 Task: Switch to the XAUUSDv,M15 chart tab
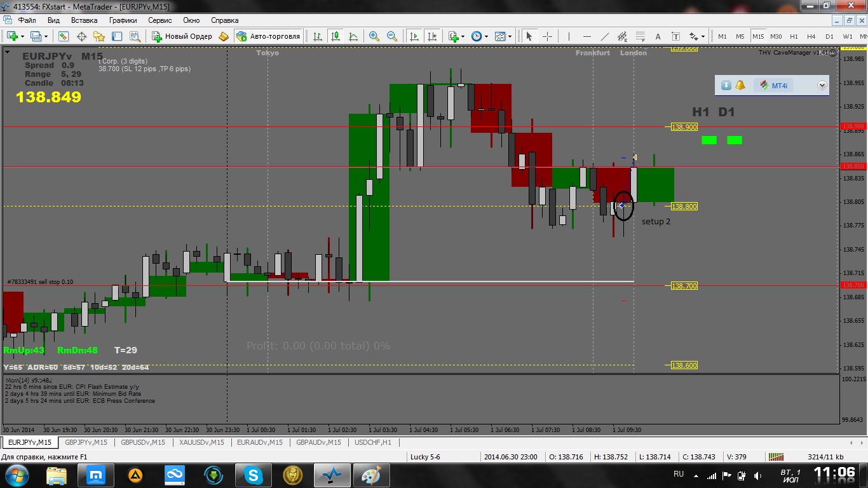pyautogui.click(x=201, y=442)
